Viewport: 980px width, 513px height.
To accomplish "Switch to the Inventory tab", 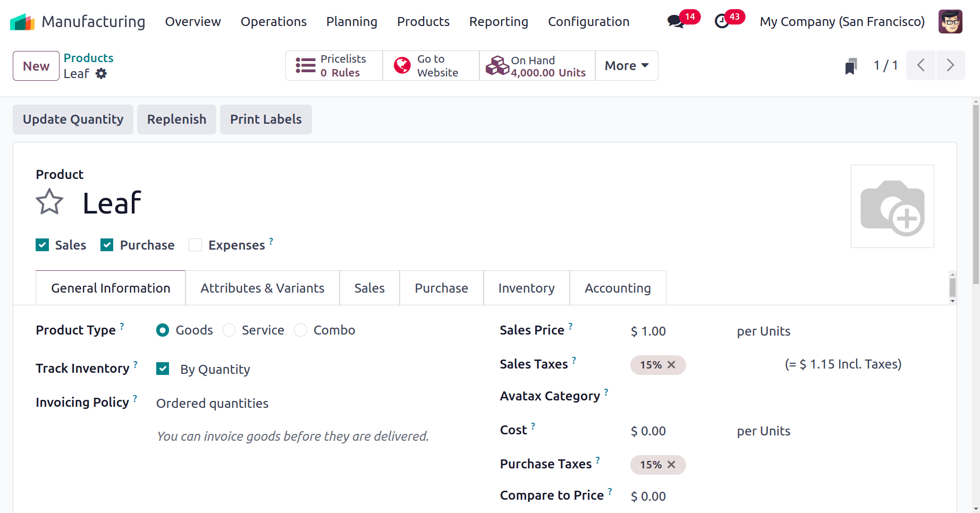I will click(526, 288).
